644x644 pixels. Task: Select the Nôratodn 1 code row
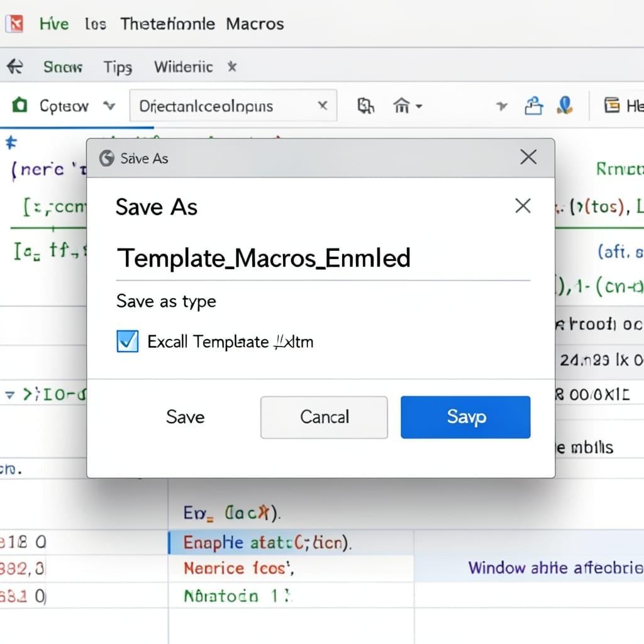[291, 596]
